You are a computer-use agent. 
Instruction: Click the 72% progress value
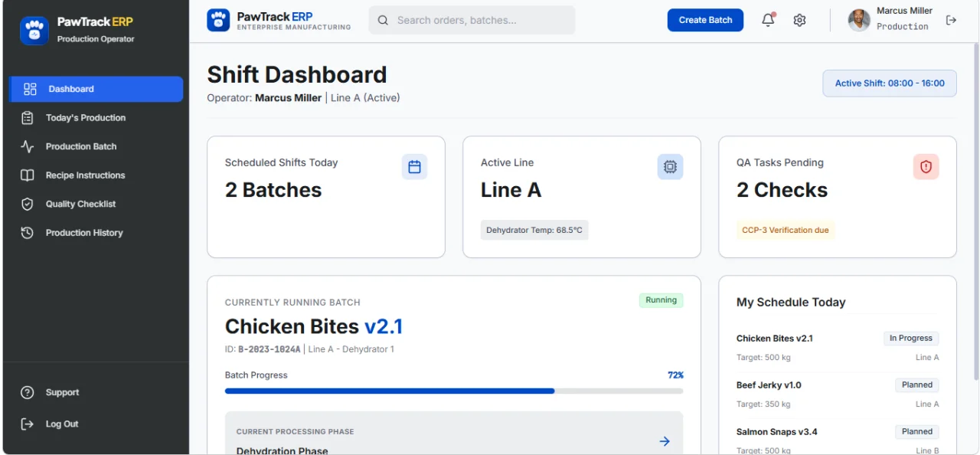coord(675,375)
